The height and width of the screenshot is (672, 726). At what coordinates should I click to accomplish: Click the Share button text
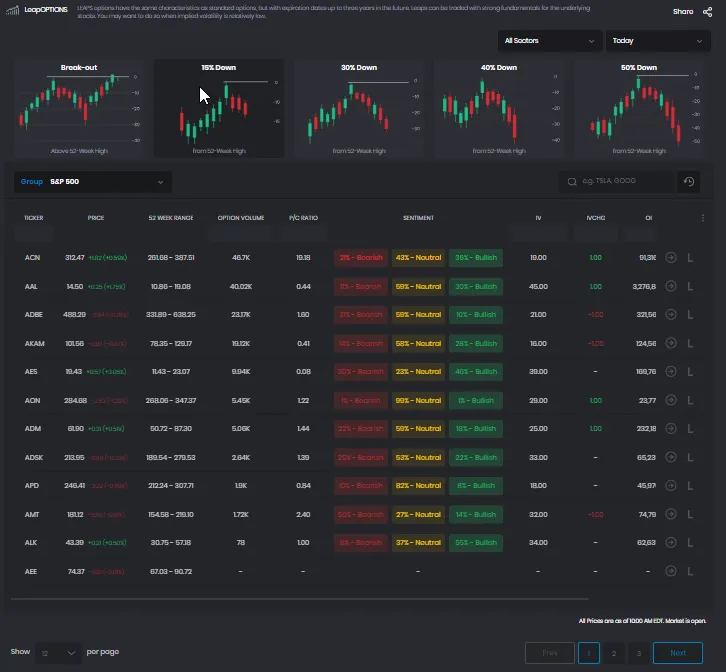683,12
